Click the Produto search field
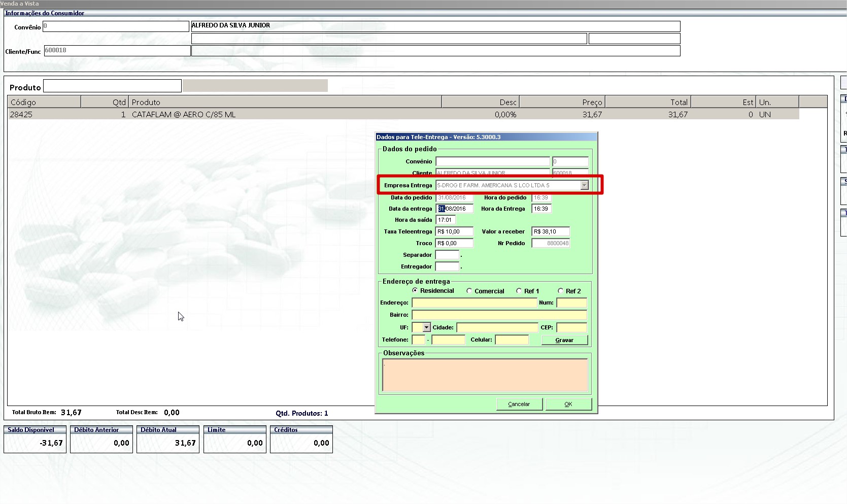The image size is (847, 504). pos(112,86)
